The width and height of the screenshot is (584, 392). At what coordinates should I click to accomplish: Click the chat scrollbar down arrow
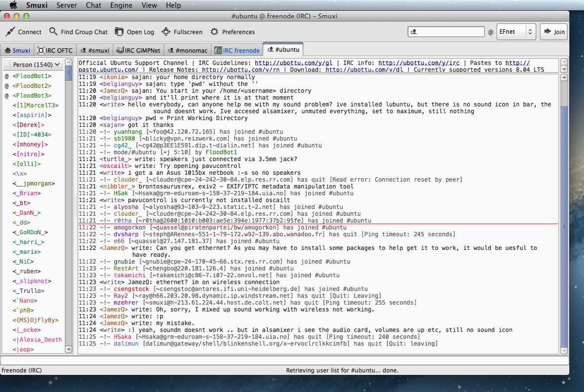[564, 350]
